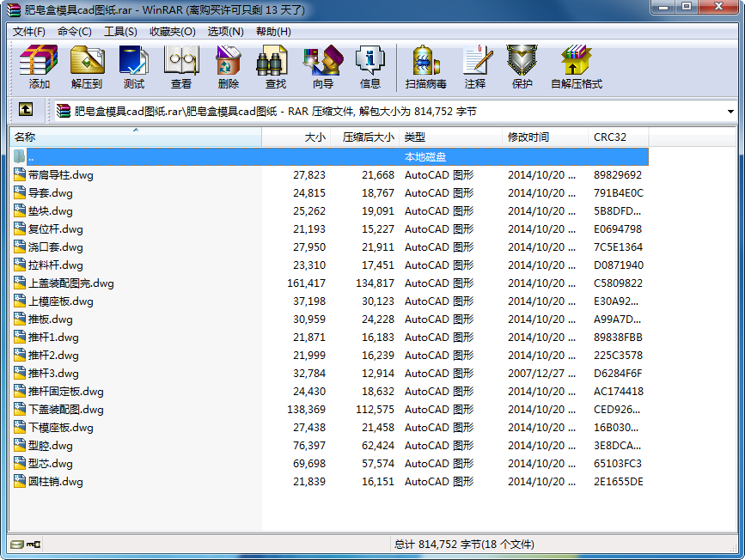Expand the archive path dropdown arrow
The width and height of the screenshot is (745, 560).
pyautogui.click(x=730, y=112)
